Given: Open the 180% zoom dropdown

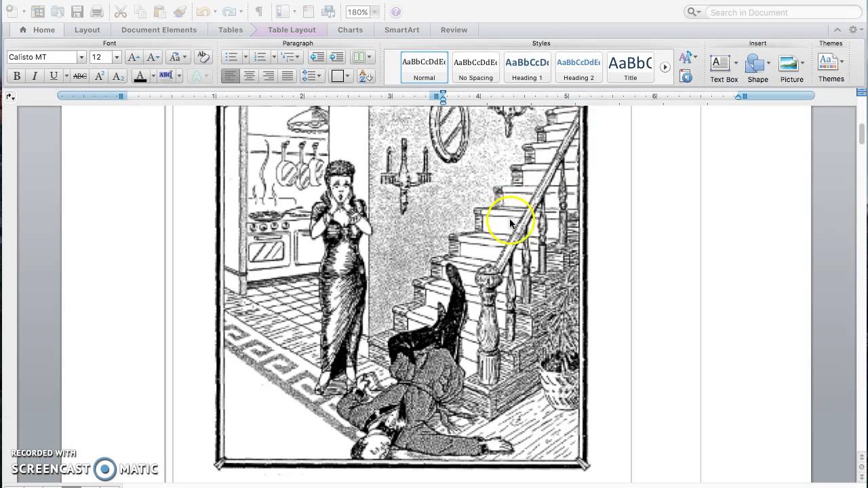Looking at the screenshot, I should pyautogui.click(x=374, y=12).
